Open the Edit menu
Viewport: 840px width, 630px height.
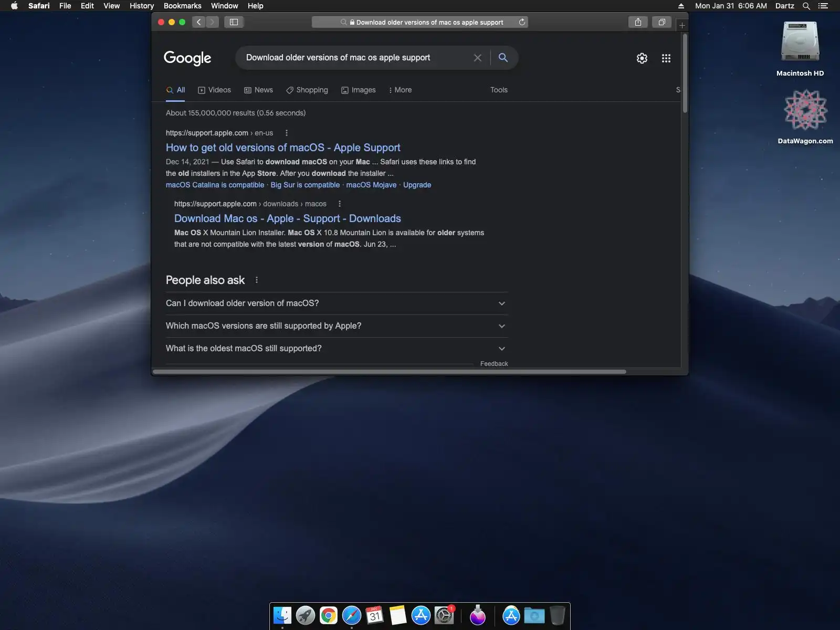87,6
